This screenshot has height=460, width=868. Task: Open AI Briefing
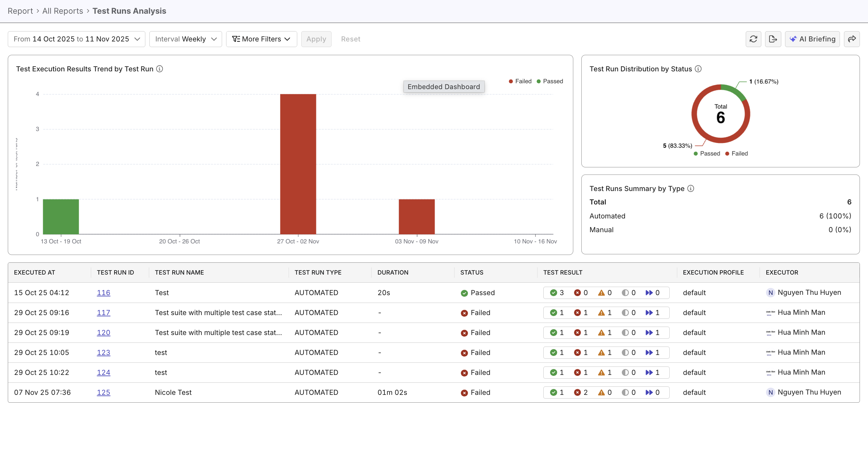(x=812, y=39)
